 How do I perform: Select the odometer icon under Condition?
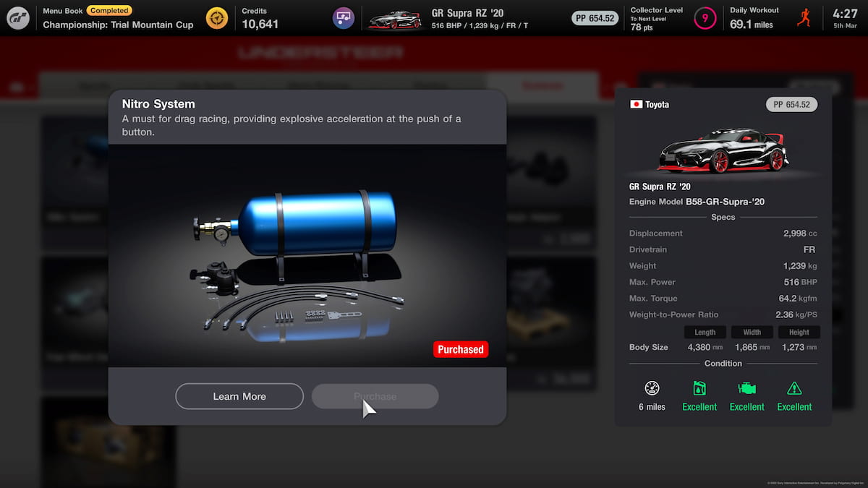(652, 389)
